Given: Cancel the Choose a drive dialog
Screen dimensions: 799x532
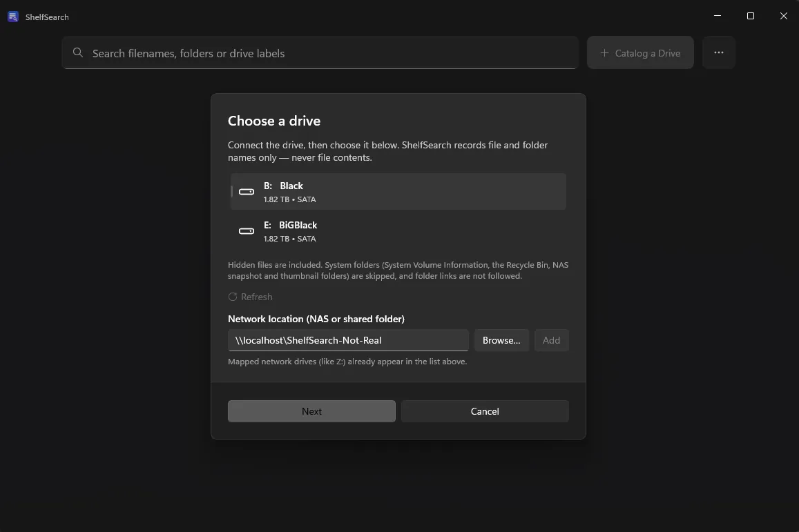Looking at the screenshot, I should [485, 411].
